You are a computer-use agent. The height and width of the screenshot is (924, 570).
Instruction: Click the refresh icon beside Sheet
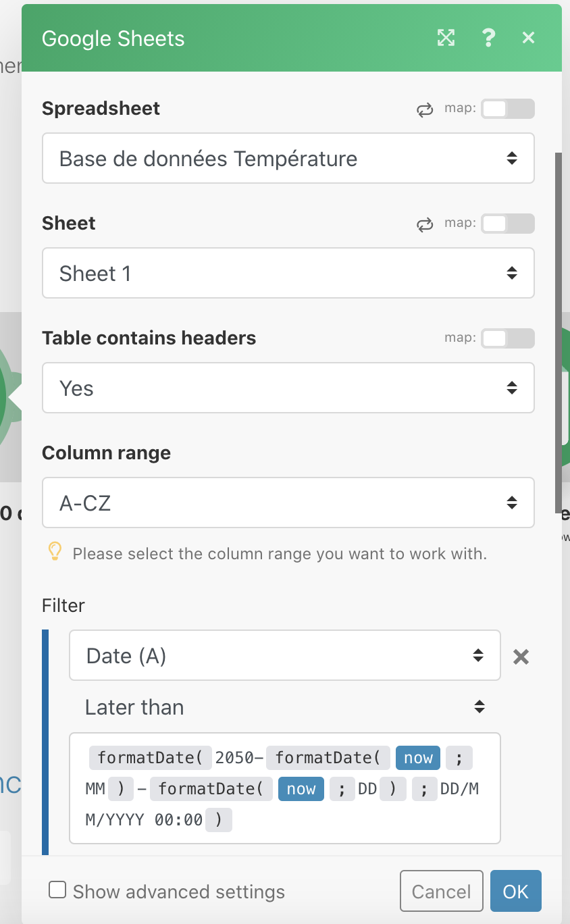[x=425, y=224]
